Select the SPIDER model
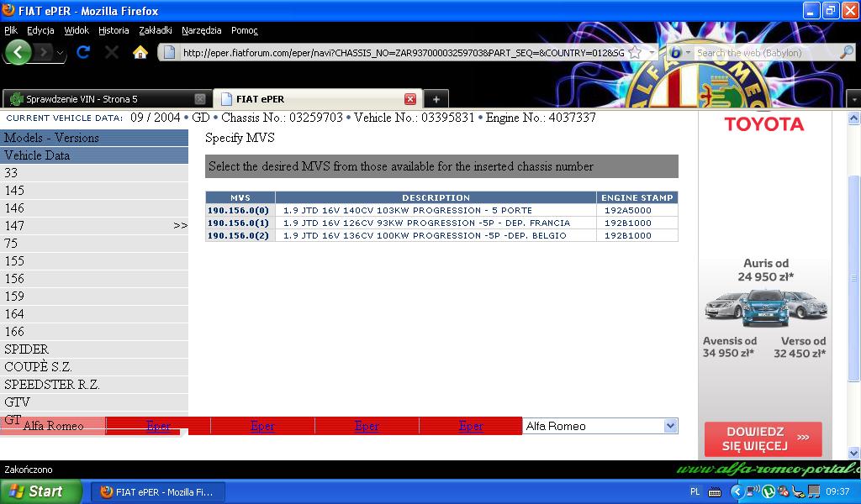 [x=94, y=349]
